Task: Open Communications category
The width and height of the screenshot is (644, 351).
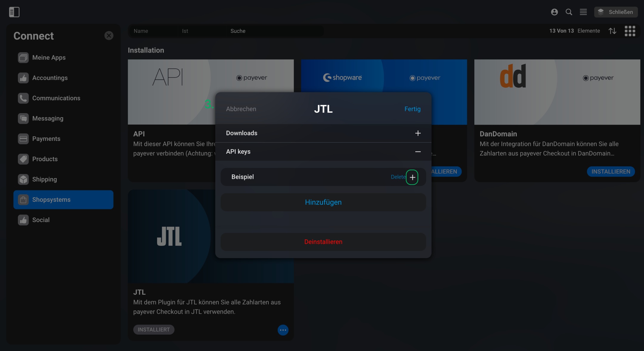Action: tap(64, 98)
